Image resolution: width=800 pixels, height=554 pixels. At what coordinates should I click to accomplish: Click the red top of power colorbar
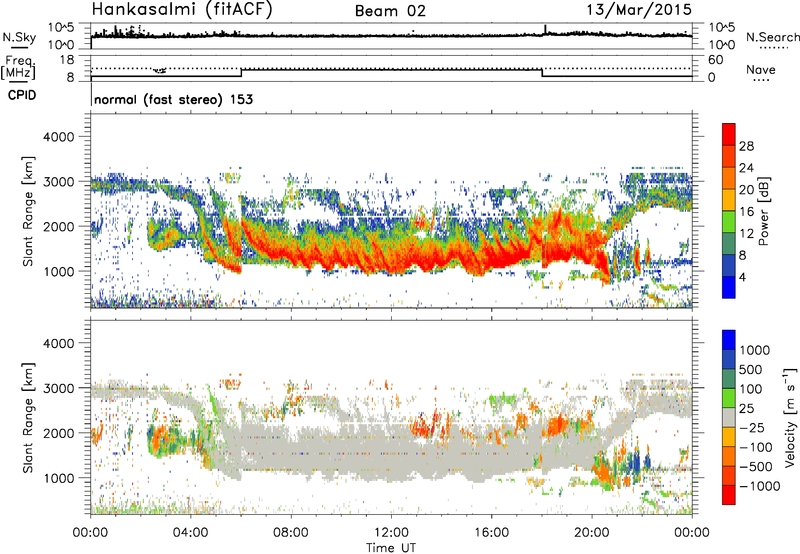729,134
